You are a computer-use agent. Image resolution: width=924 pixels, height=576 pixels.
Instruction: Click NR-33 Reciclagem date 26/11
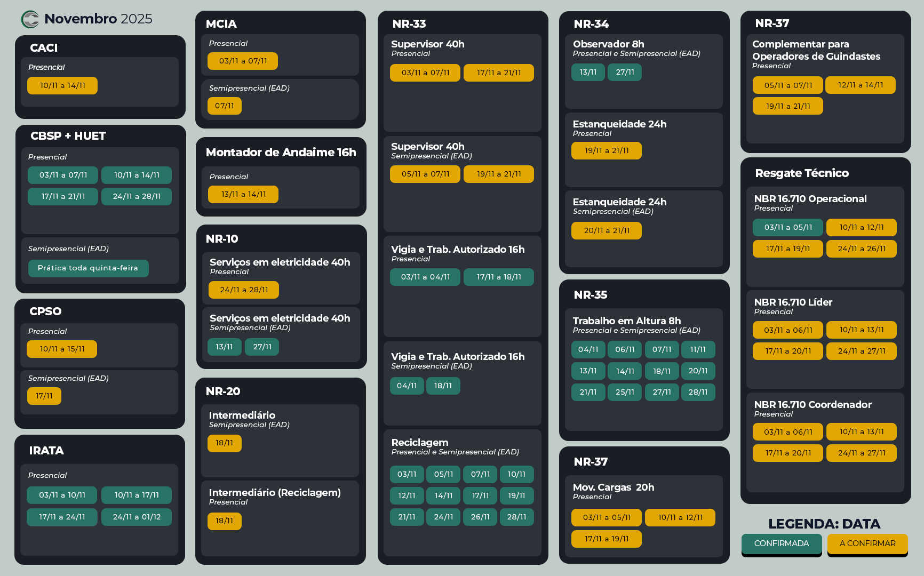tap(480, 517)
